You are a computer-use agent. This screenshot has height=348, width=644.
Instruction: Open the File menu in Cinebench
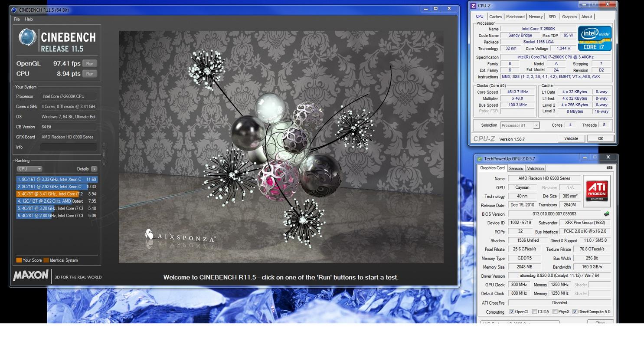16,19
